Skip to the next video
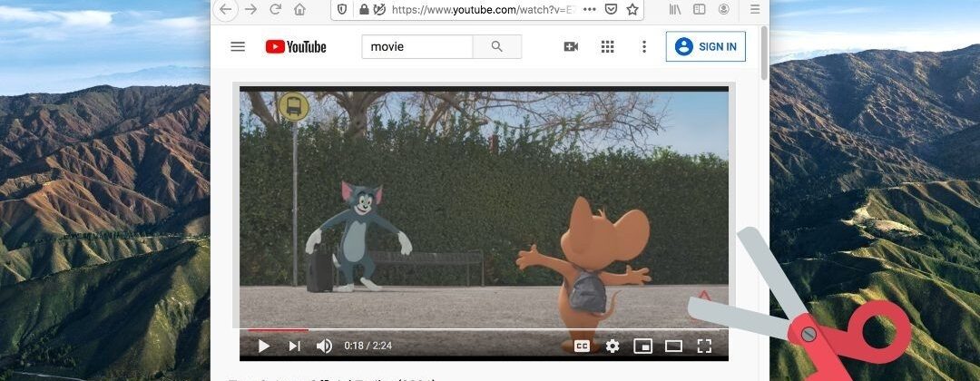The image size is (980, 381). coord(294,346)
